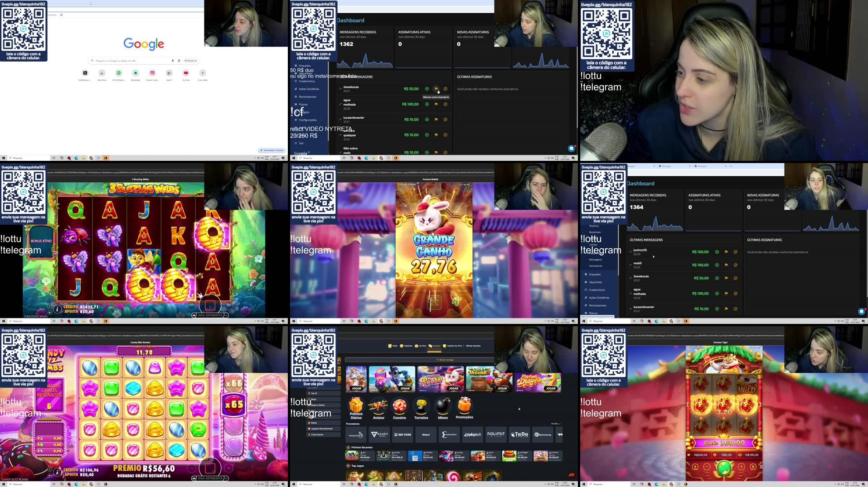Select the Aviator airplane icon

click(378, 405)
